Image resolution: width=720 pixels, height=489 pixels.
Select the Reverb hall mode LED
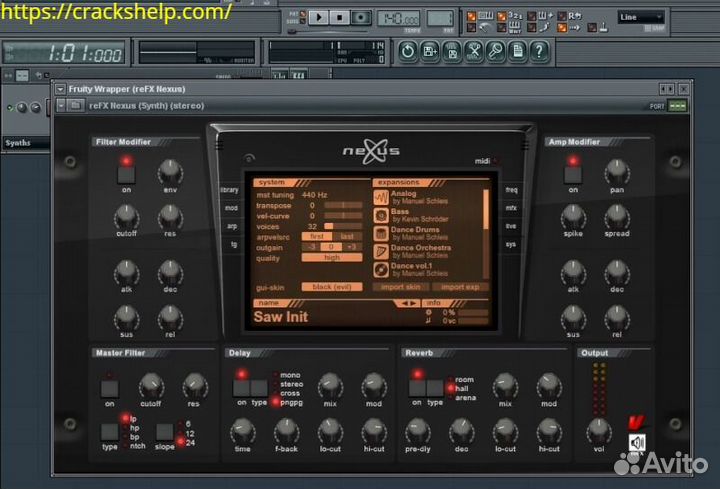450,388
